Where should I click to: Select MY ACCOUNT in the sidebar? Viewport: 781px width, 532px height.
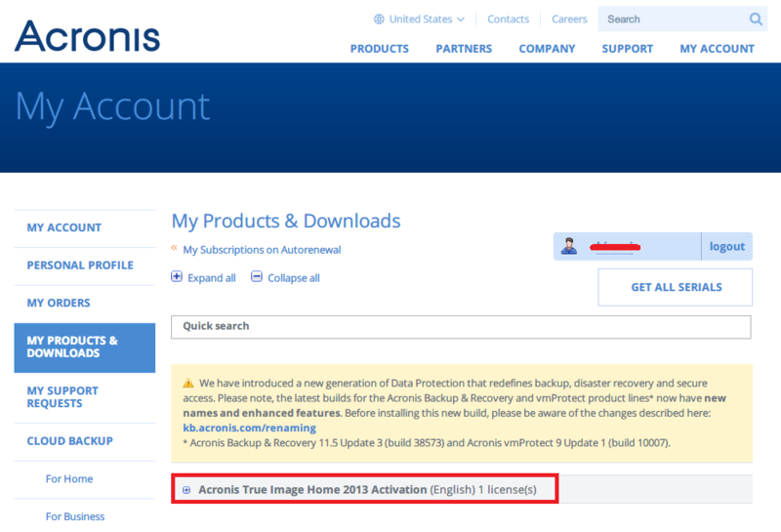pos(85,227)
